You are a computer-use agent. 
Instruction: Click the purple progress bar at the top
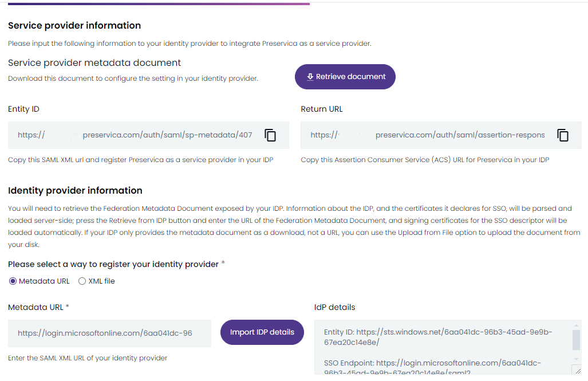pyautogui.click(x=159, y=4)
